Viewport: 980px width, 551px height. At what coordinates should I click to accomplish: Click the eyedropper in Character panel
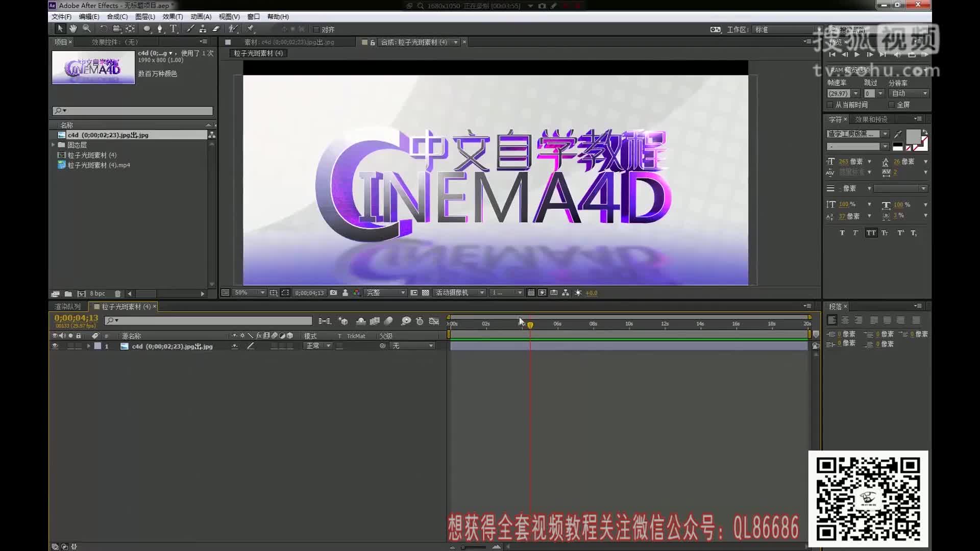(x=898, y=134)
